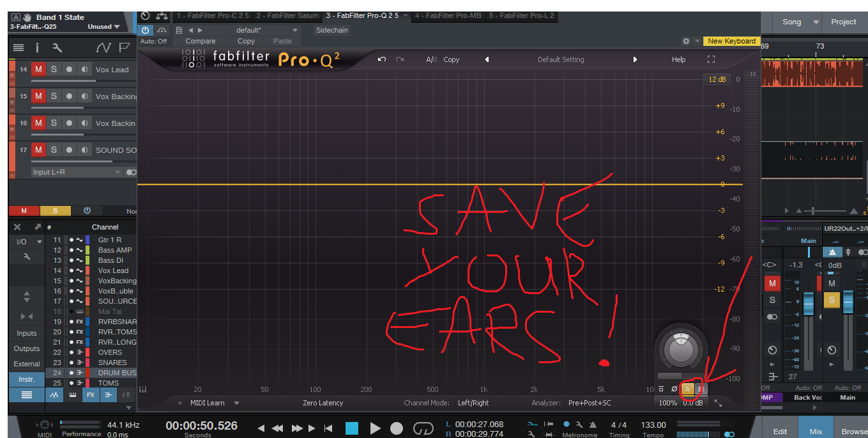
Task: Open the marker flag icon above tracks
Action: click(125, 47)
